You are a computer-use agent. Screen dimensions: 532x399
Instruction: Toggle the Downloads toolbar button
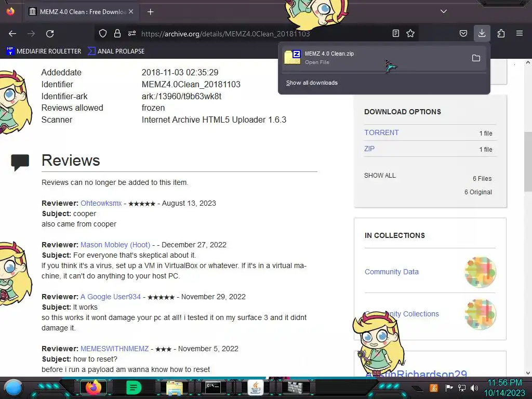[x=482, y=33]
